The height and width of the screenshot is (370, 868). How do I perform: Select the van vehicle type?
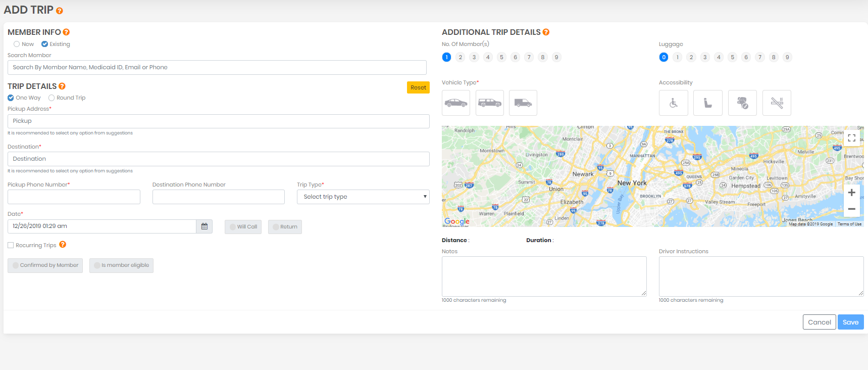(x=523, y=103)
